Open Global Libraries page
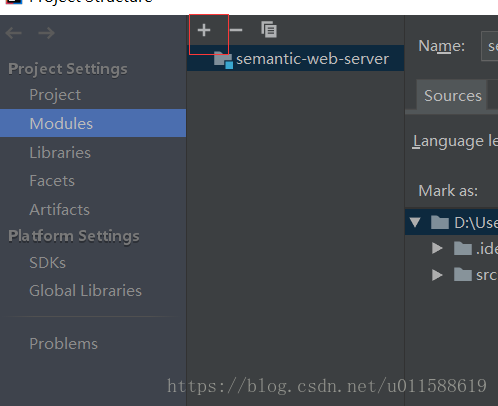This screenshot has width=498, height=406. [86, 291]
